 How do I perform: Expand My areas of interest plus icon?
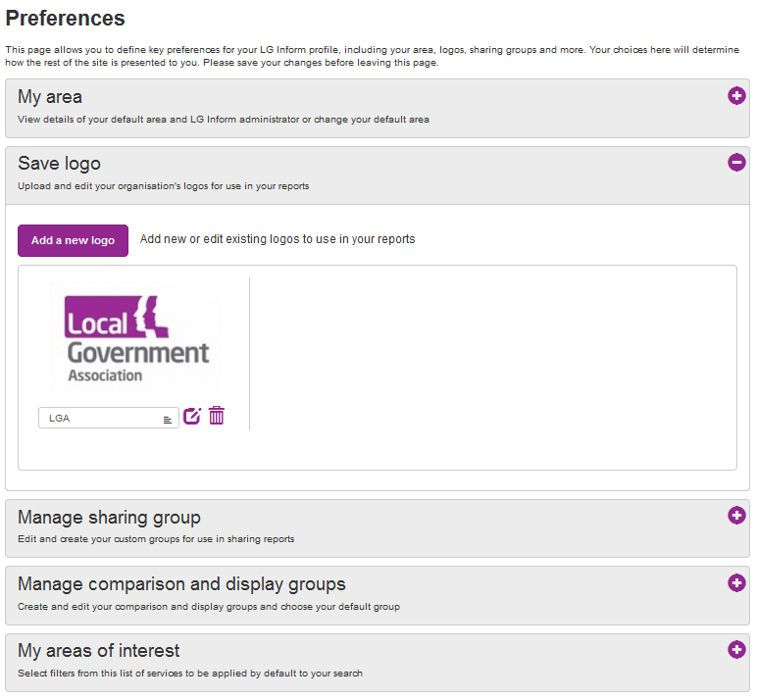pos(736,649)
